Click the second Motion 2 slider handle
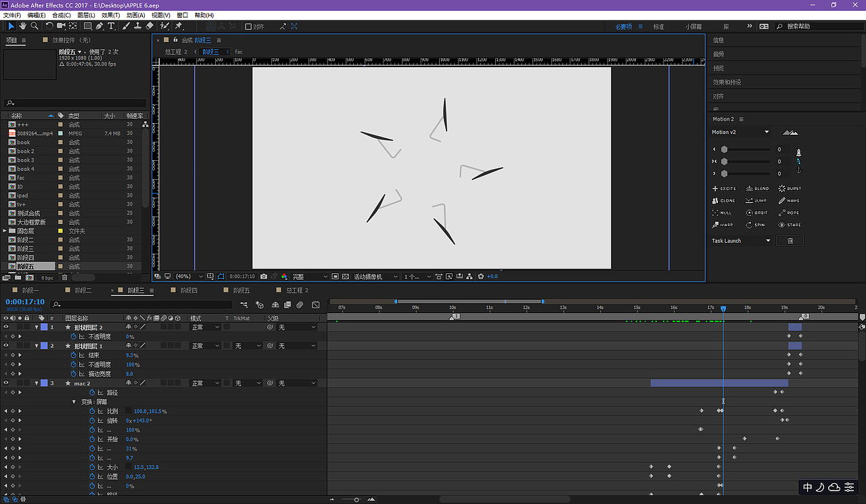866x504 pixels. [725, 162]
